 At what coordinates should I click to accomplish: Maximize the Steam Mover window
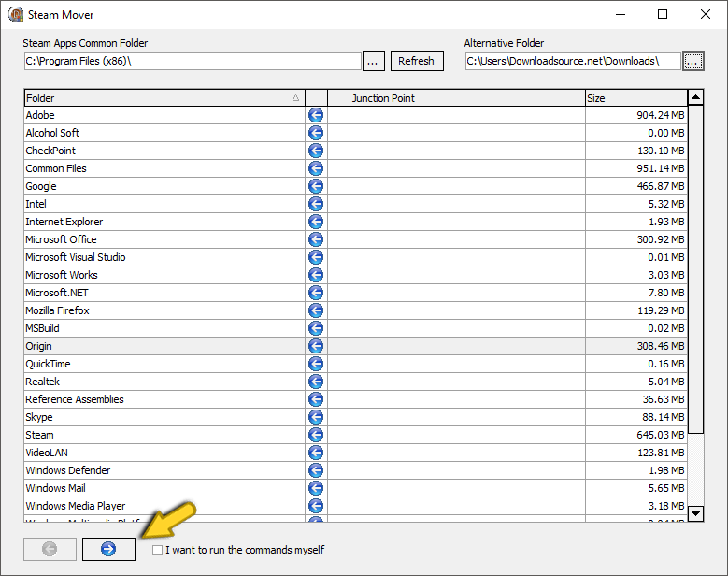(x=663, y=14)
